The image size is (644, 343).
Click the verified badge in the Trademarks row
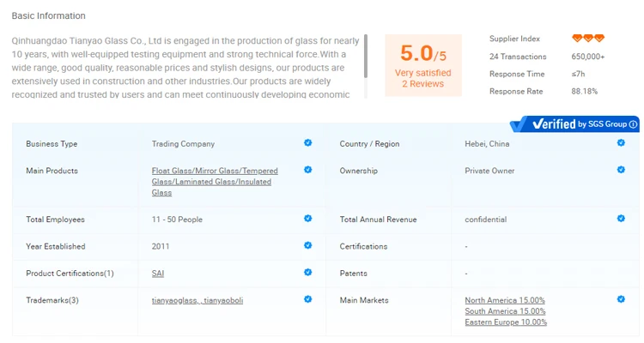(307, 299)
